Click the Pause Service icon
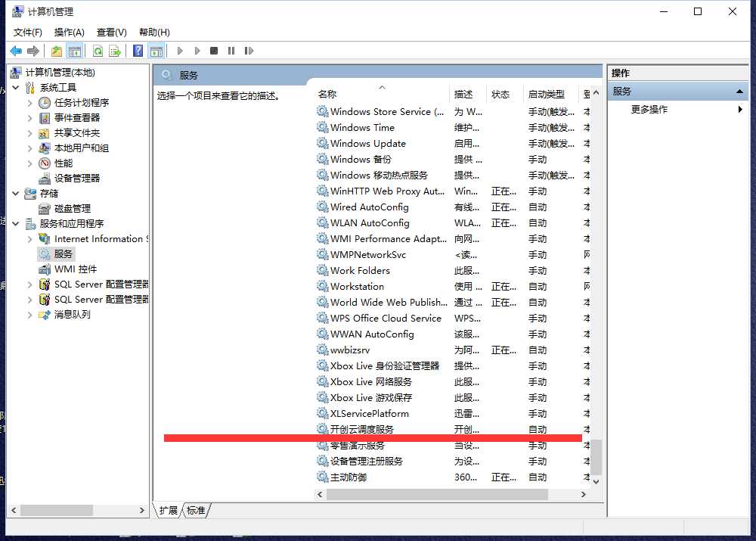The image size is (756, 541). [231, 51]
